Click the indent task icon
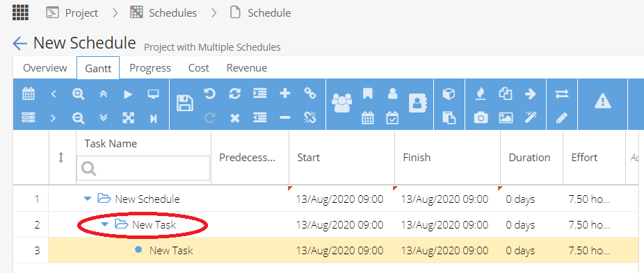This screenshot has width=644, height=273. [x=259, y=94]
